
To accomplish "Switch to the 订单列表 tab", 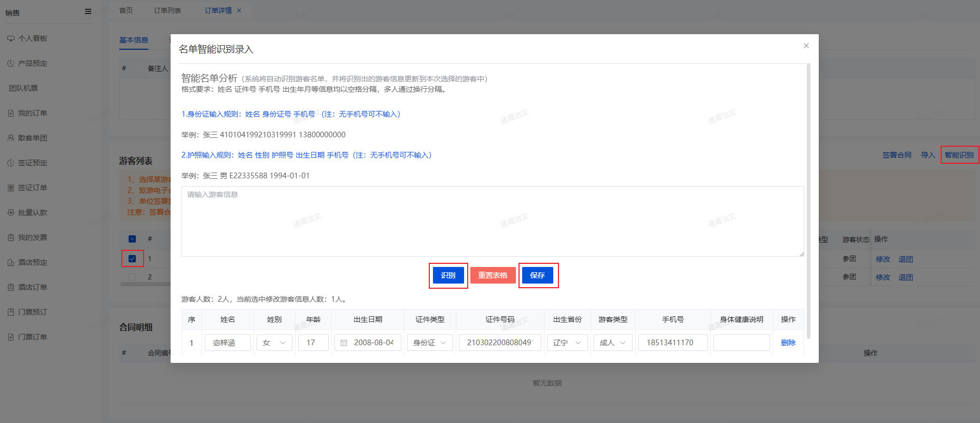I will point(167,10).
